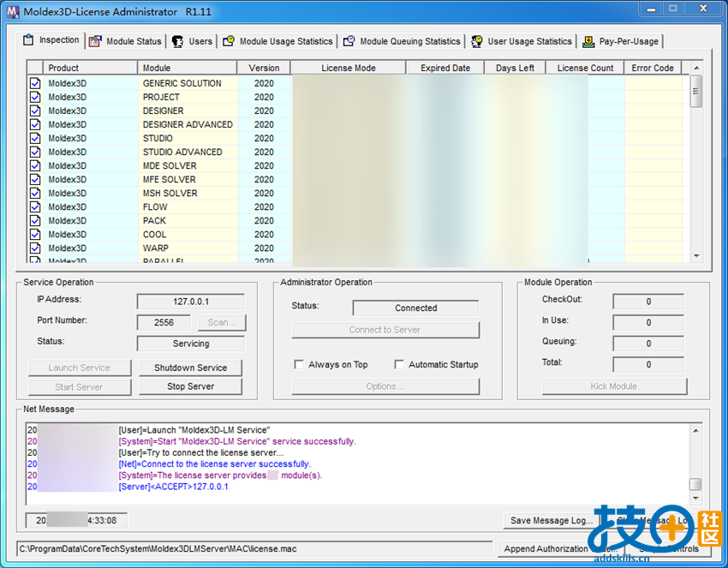Click the Module Usage Statistics tab icon
Screen dimensions: 728x568
(x=229, y=41)
